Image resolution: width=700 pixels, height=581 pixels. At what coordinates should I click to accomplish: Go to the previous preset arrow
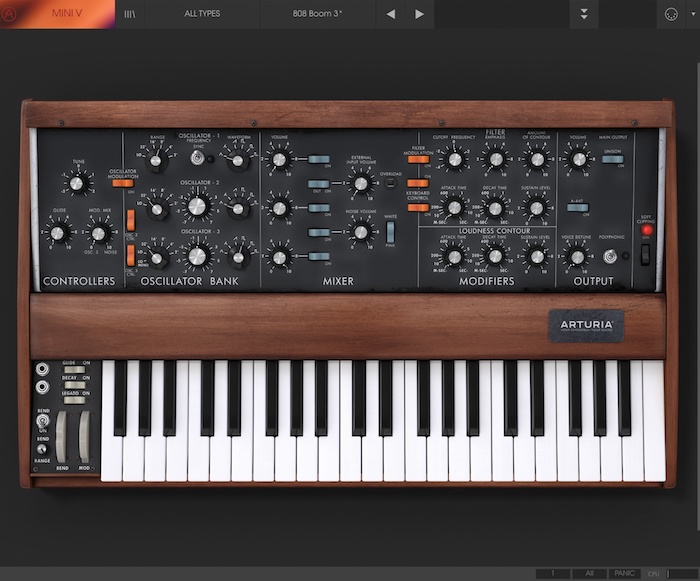(x=391, y=14)
